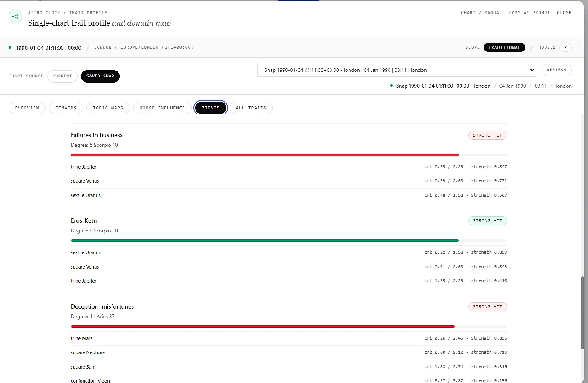Open the House Influence tab
The width and height of the screenshot is (588, 383).
coord(162,108)
